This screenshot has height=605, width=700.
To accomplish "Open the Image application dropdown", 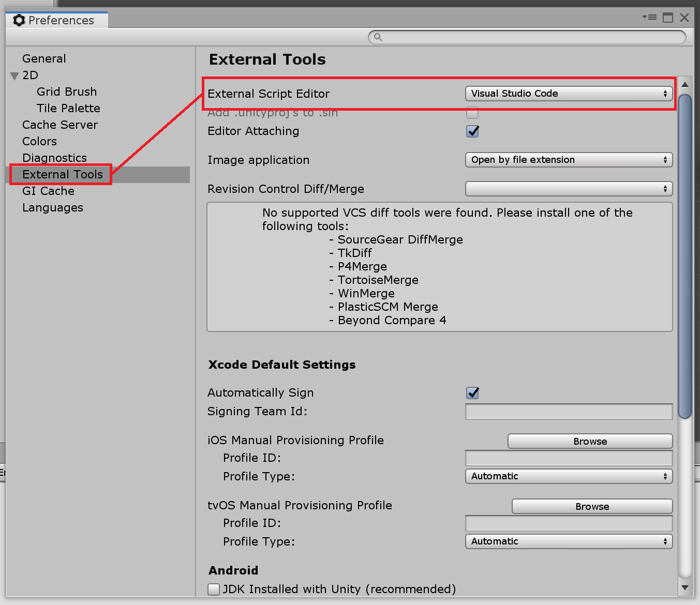I will click(x=568, y=160).
